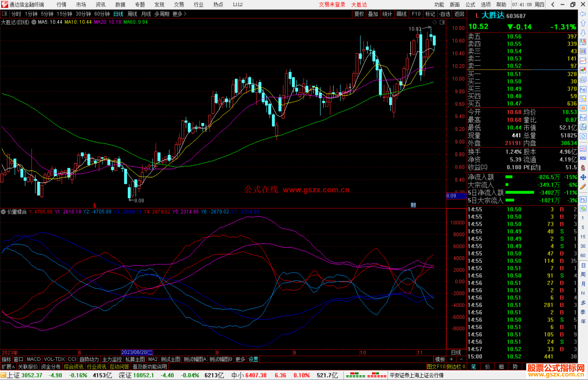Viewport: 588px width, 380px height.
Task: Expand the 更多 timeframe options
Action: [x=179, y=14]
